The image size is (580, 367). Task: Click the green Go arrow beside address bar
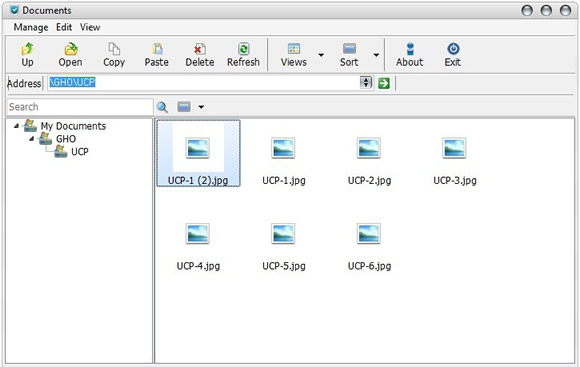tap(384, 83)
